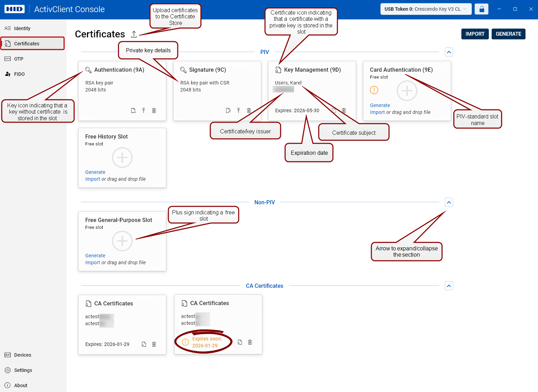Image resolution: width=538 pixels, height=392 pixels.
Task: Collapse the PIV section
Action: [449, 52]
